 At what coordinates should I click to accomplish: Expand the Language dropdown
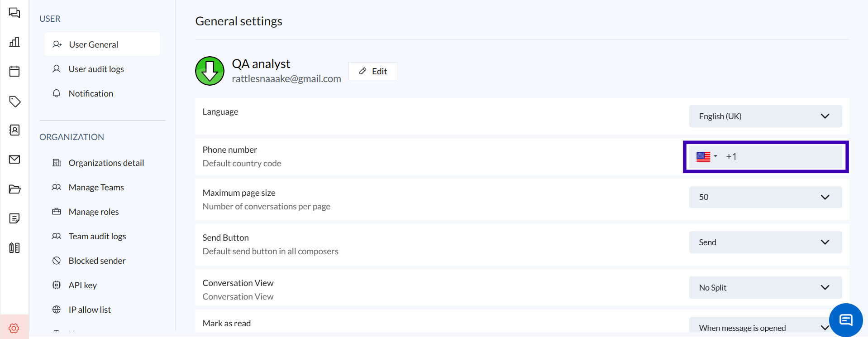click(765, 116)
